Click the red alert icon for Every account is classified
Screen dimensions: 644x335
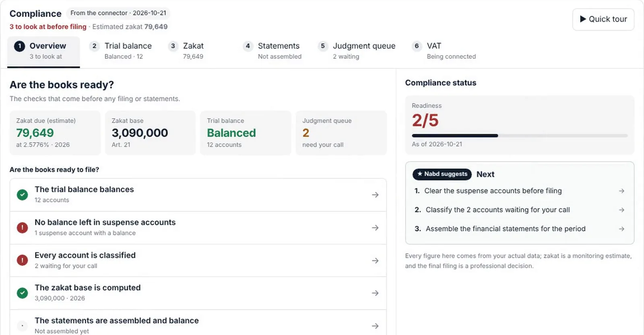pos(23,260)
